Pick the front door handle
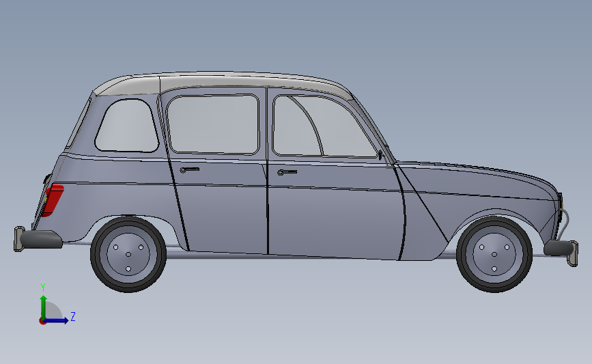Image resolution: width=592 pixels, height=364 pixels. pos(287,172)
